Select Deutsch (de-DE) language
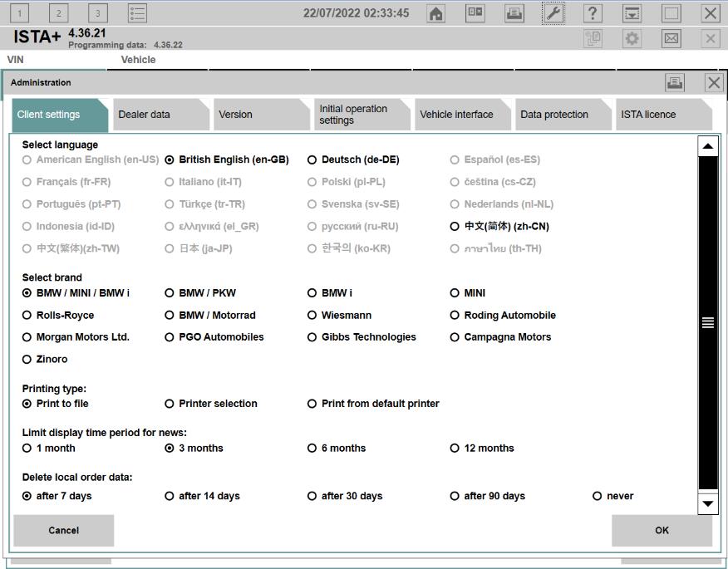Screen dimensions: 728x569 (x=353, y=159)
